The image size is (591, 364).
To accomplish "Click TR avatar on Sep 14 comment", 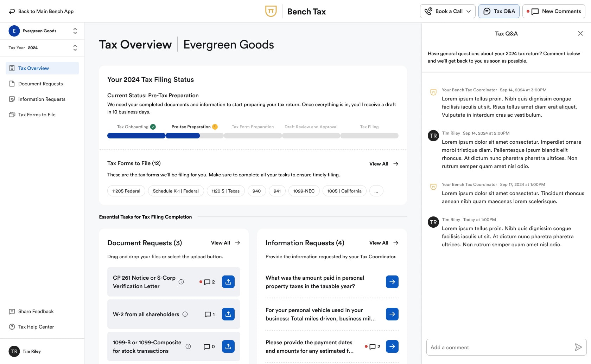I will coord(433,136).
